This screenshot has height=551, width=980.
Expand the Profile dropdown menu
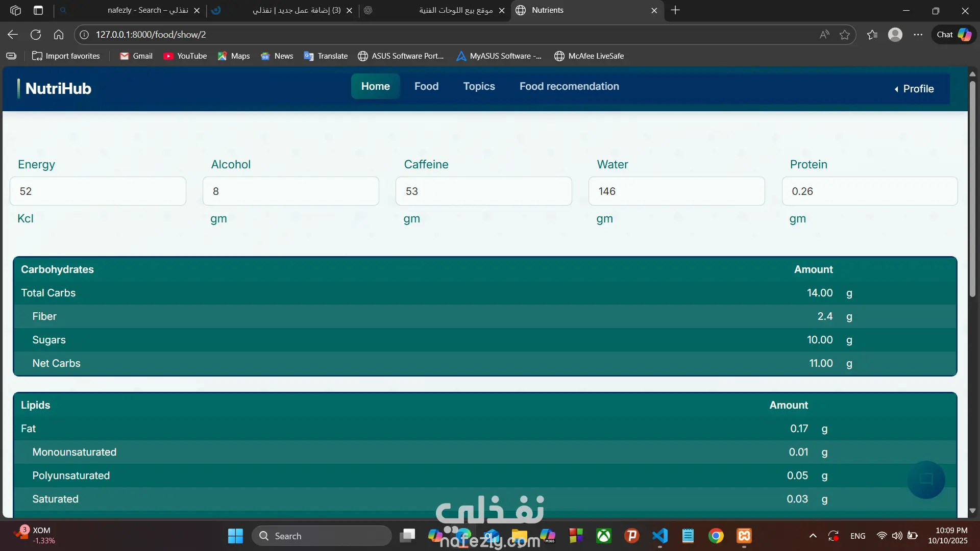click(914, 89)
